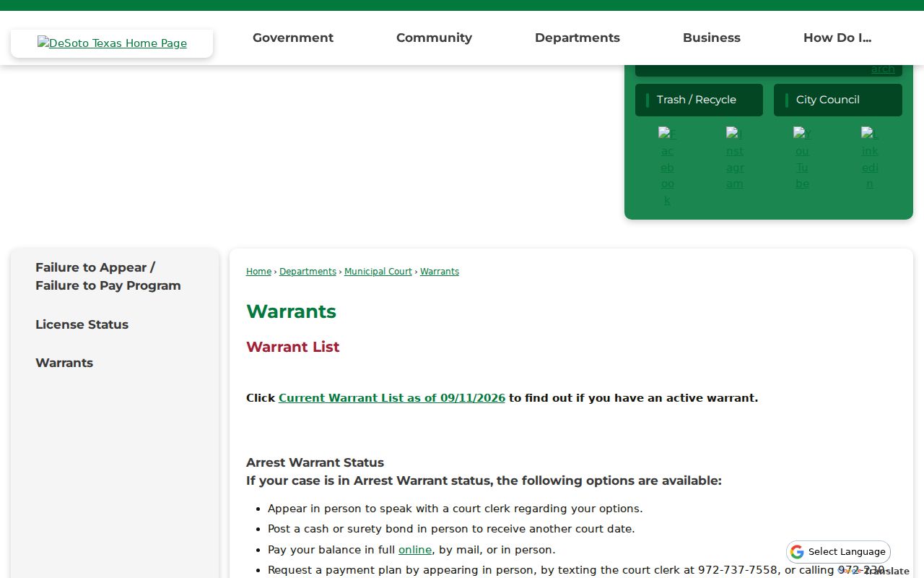Select Warrants in the sidebar navigation
The image size is (924, 578).
point(64,363)
